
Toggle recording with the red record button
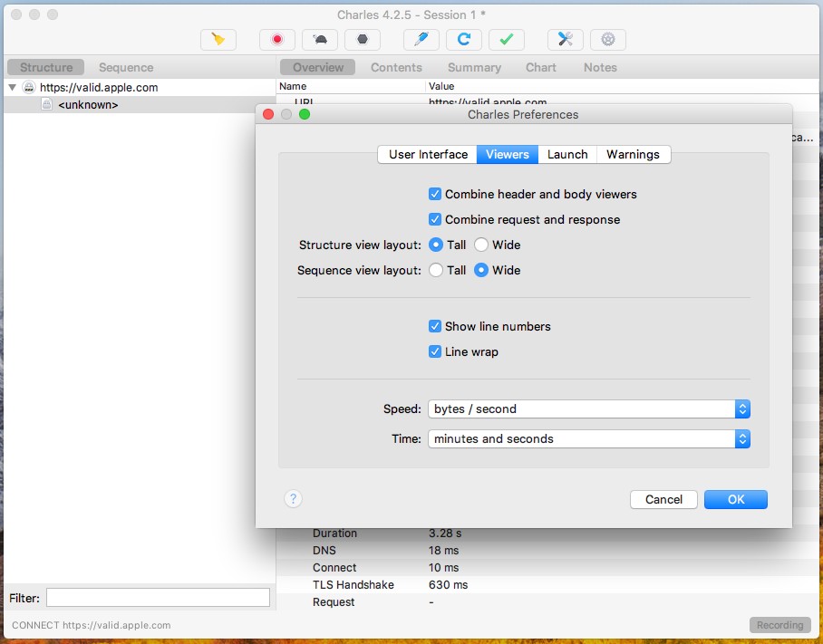point(277,40)
